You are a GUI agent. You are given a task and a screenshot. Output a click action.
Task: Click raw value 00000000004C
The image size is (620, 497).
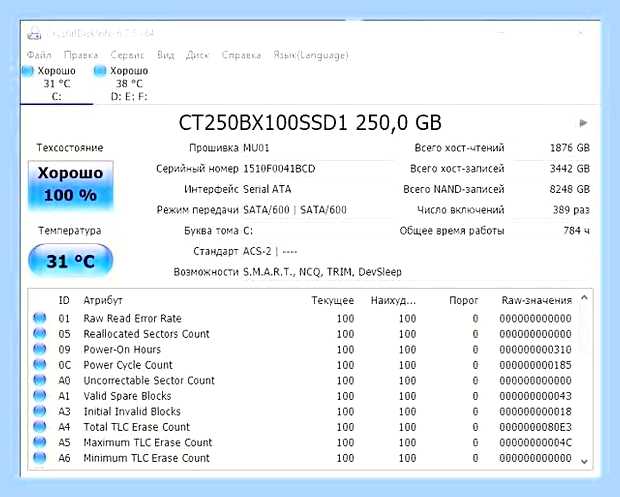point(535,442)
